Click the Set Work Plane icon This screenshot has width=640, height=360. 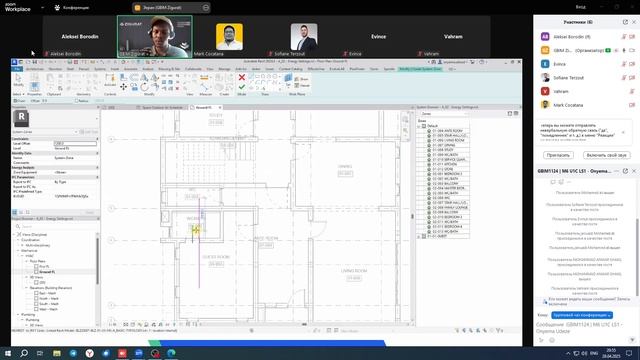288,78
